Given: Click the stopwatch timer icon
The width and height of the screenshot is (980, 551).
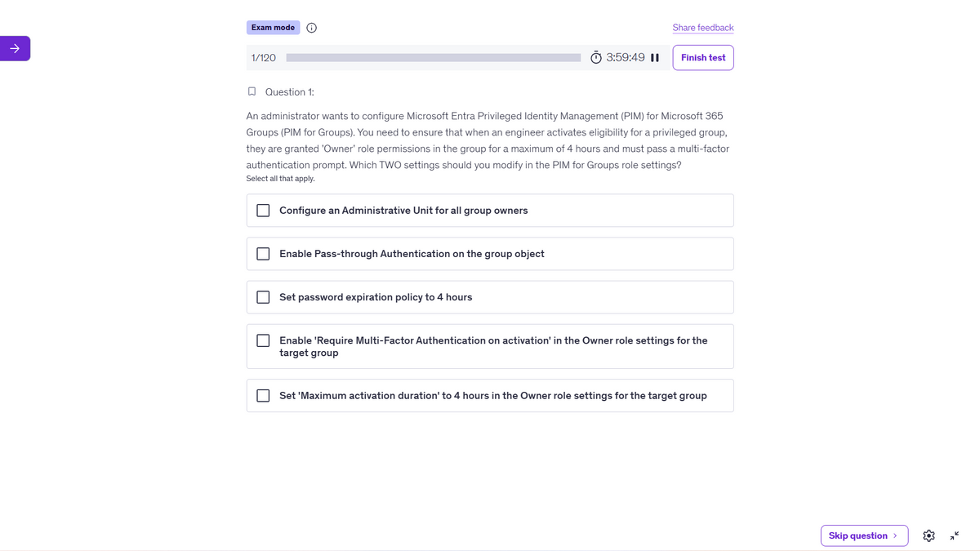Looking at the screenshot, I should (x=596, y=58).
